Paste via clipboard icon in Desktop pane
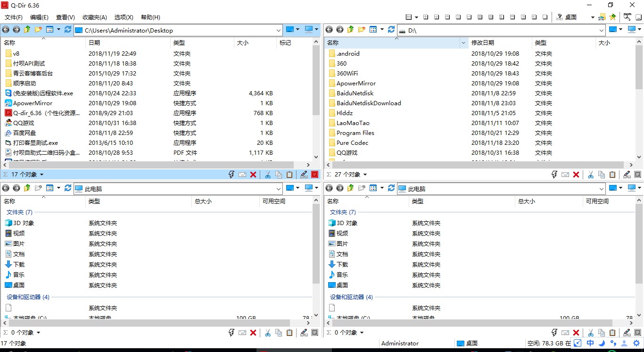Screen dimensions: 644x352 pyautogui.click(x=289, y=175)
